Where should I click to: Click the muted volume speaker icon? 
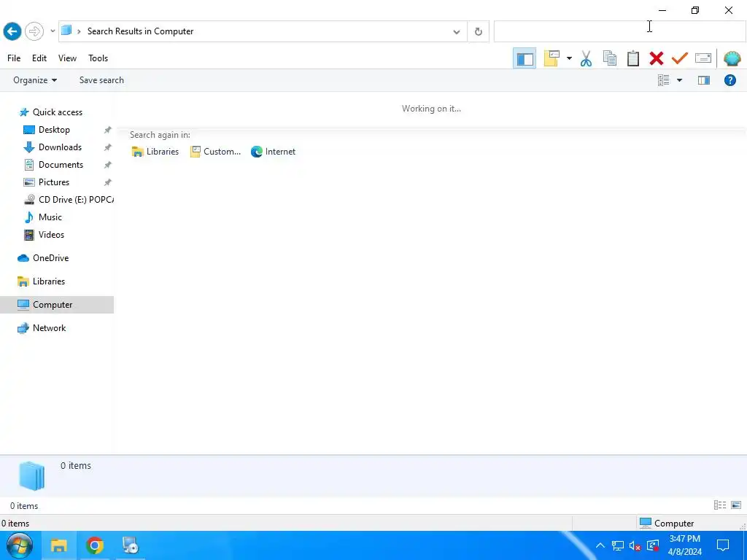point(635,545)
